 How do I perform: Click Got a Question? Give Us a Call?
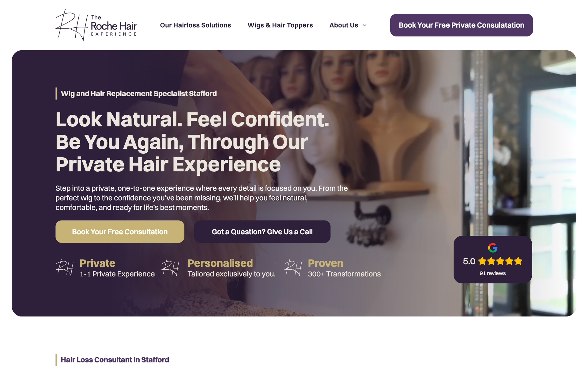[x=262, y=232]
